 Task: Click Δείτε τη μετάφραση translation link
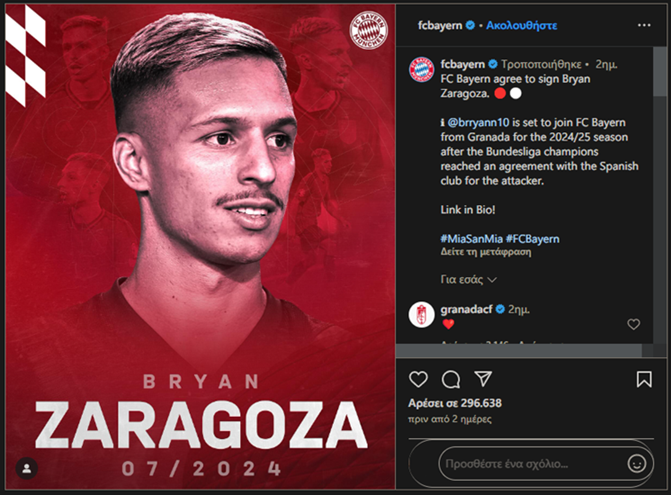point(486,252)
